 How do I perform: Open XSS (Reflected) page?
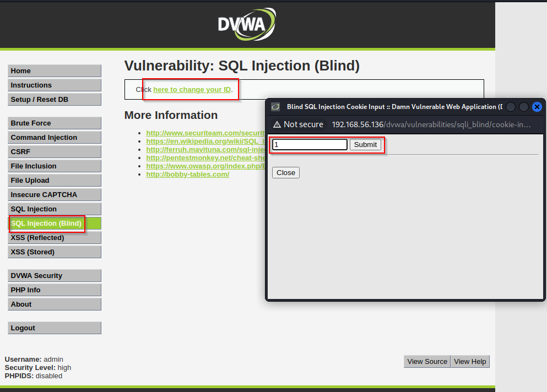(55, 237)
